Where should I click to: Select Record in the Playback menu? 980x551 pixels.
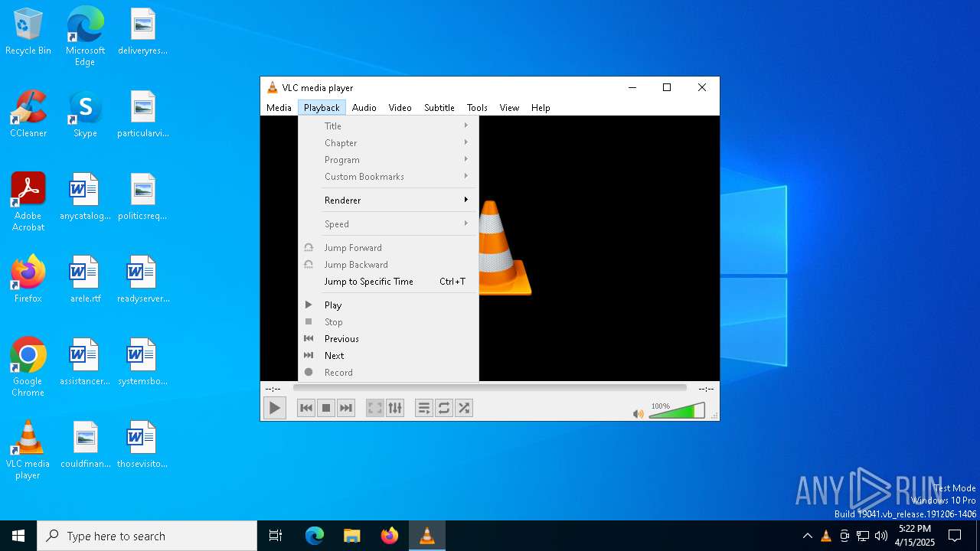click(x=388, y=373)
